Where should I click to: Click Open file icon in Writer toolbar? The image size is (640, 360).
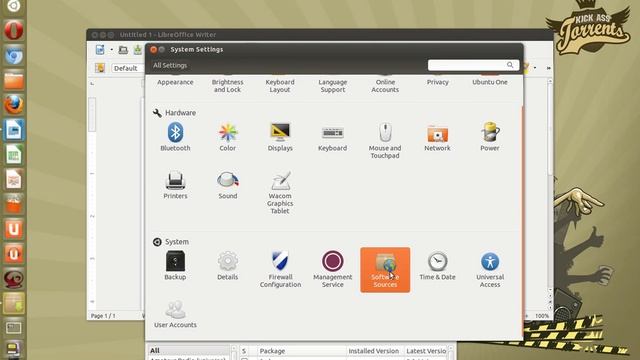[123, 50]
